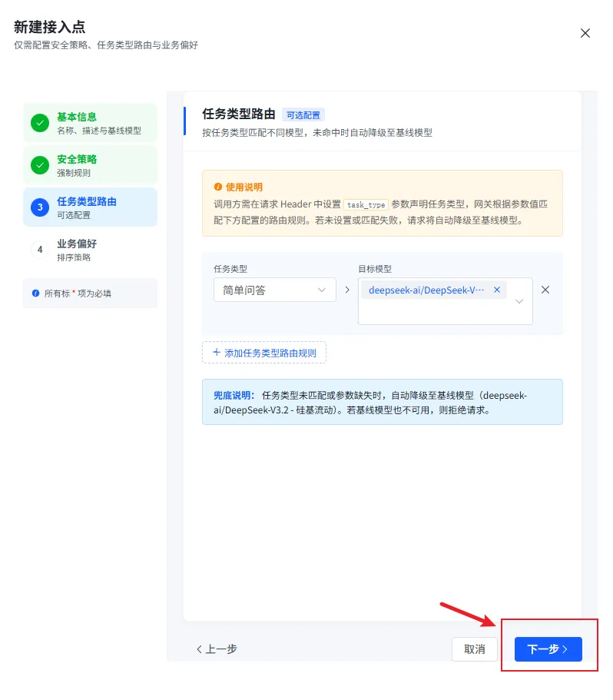The height and width of the screenshot is (700, 613).
Task: Click the task_type code label
Action: click(366, 204)
